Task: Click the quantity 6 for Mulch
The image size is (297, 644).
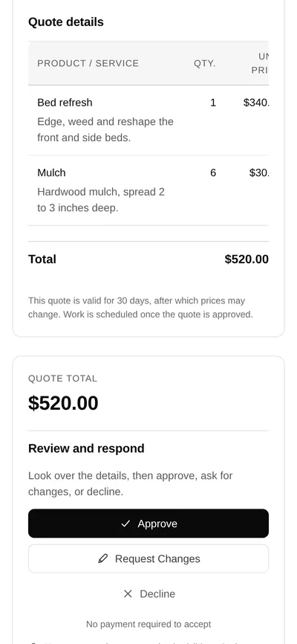Action: [x=213, y=173]
